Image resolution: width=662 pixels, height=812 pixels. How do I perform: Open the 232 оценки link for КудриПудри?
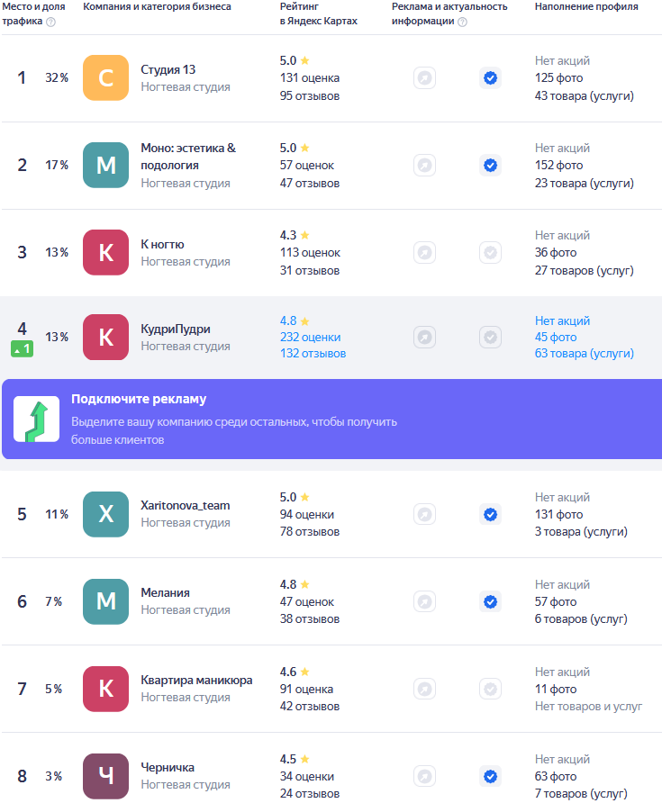coord(310,337)
